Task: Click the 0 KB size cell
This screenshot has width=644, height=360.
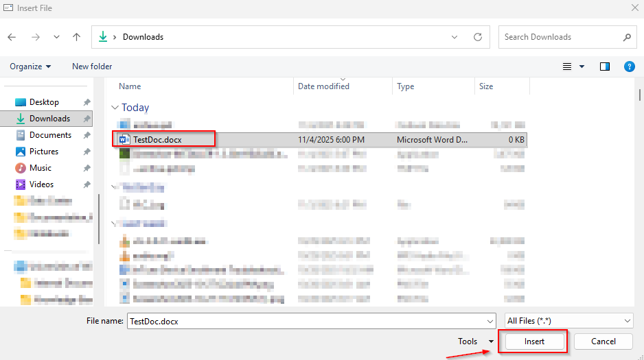Action: 516,140
